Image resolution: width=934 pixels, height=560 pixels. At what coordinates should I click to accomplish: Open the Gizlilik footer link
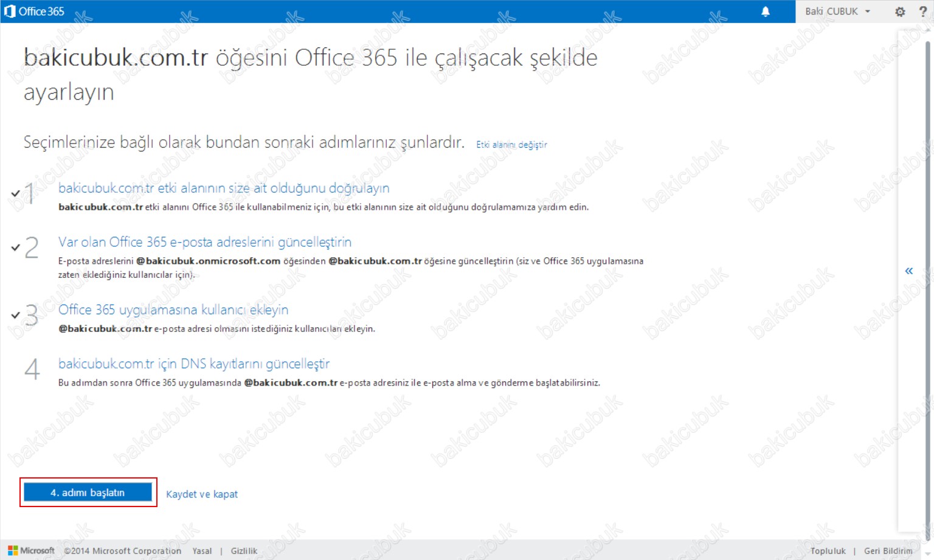pos(244,551)
